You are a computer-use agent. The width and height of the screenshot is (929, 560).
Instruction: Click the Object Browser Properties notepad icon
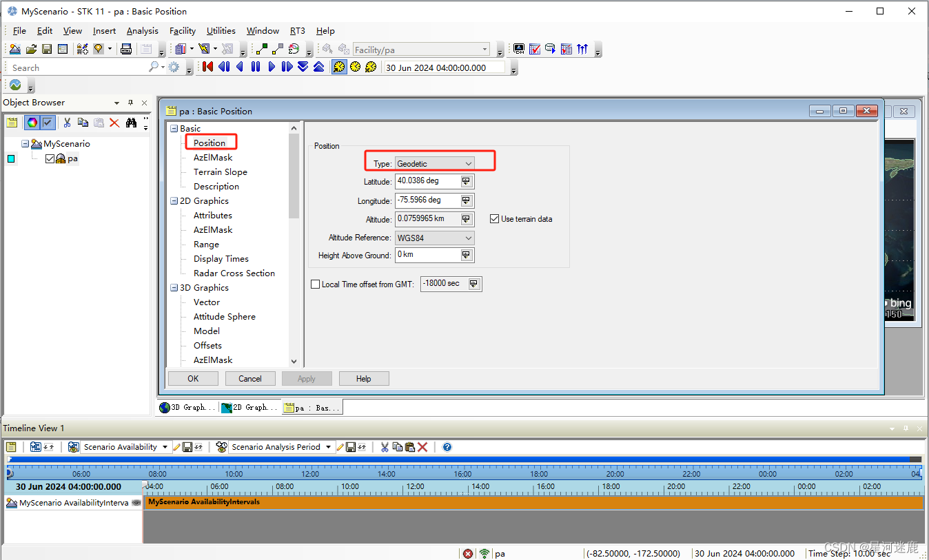(12, 123)
